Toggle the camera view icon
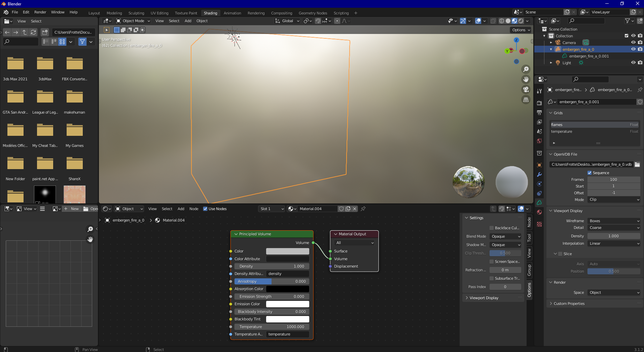Image resolution: width=644 pixels, height=352 pixels. (x=526, y=89)
